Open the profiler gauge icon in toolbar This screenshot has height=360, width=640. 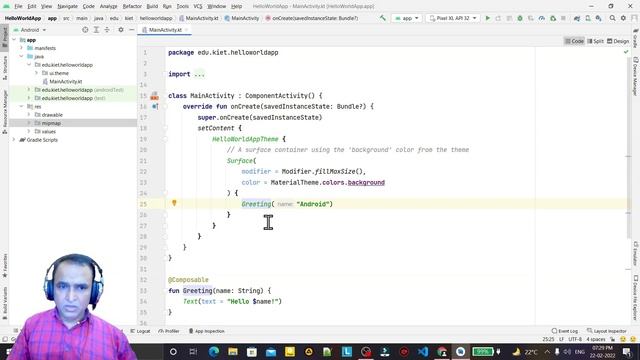tap(542, 18)
